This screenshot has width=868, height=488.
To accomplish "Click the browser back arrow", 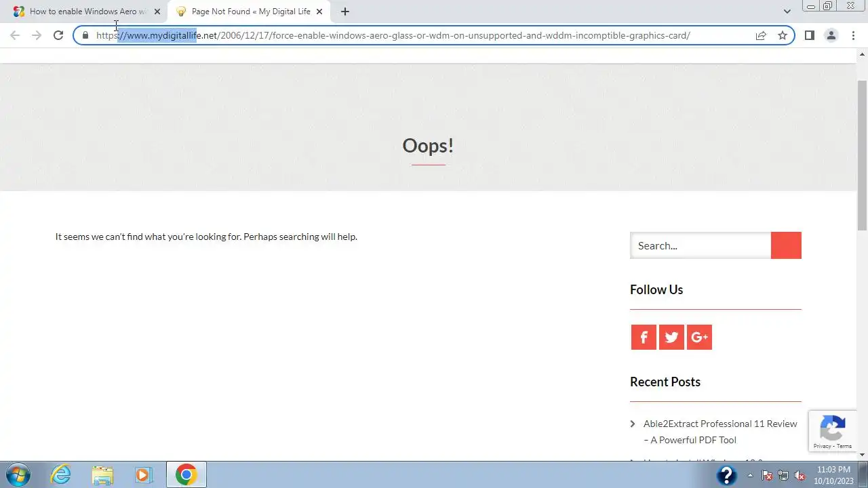I will coord(15,35).
